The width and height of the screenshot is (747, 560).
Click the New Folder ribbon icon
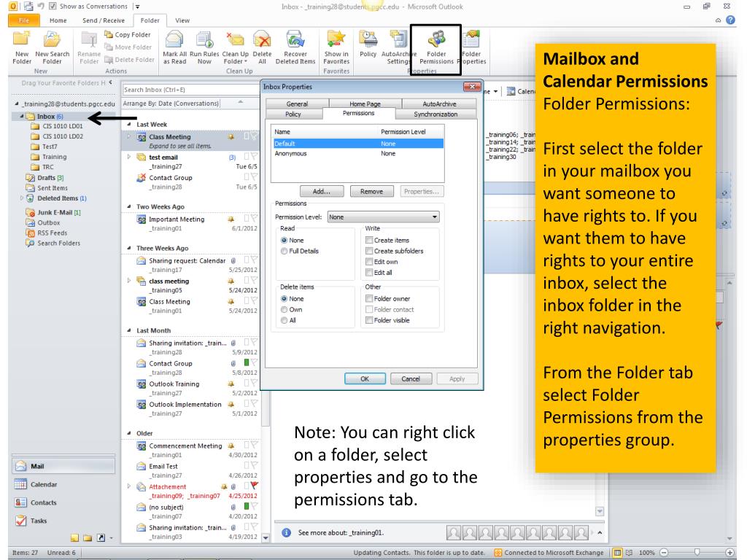21,47
